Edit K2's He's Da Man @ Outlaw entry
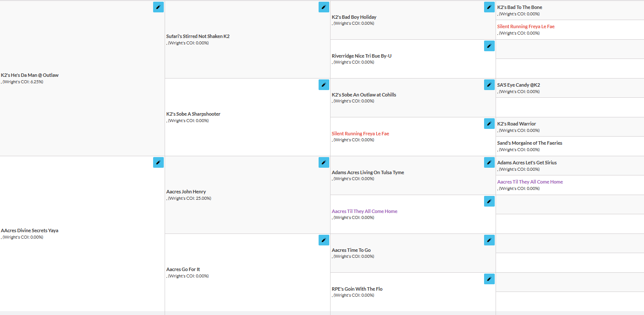The width and height of the screenshot is (644, 315). (x=158, y=7)
